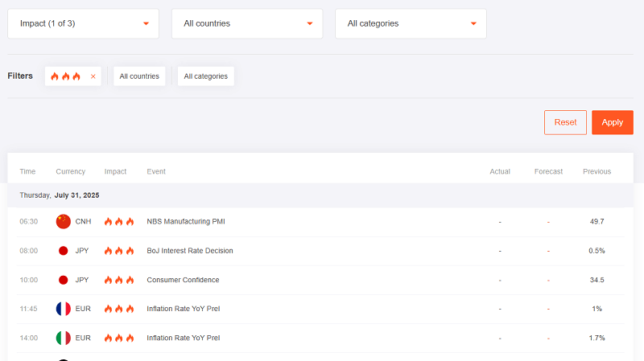Click the Impact column header

[115, 171]
